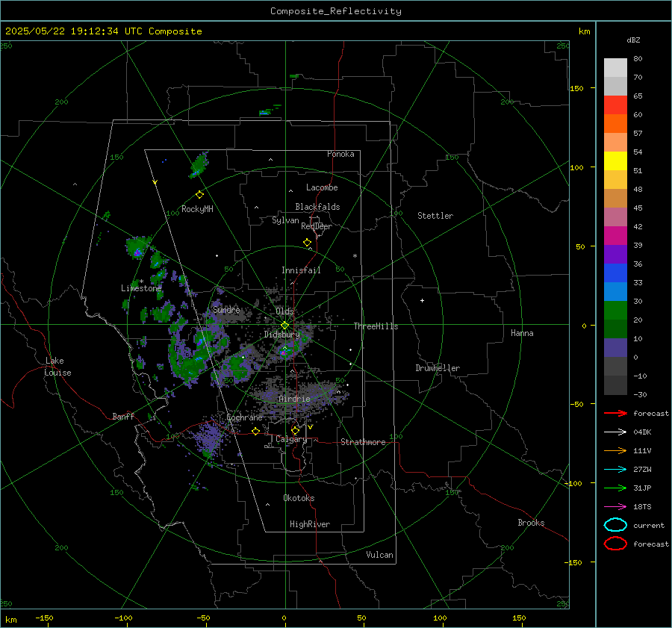Click the -150 tick on bottom km axis
Screen dimensions: 672x628
[44, 618]
